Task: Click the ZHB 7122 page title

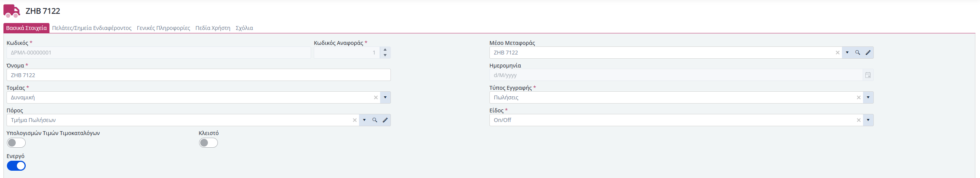Action: (43, 11)
